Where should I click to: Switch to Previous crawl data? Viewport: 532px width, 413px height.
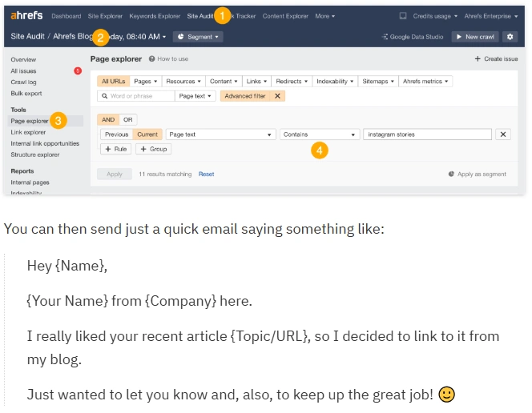[x=116, y=134]
